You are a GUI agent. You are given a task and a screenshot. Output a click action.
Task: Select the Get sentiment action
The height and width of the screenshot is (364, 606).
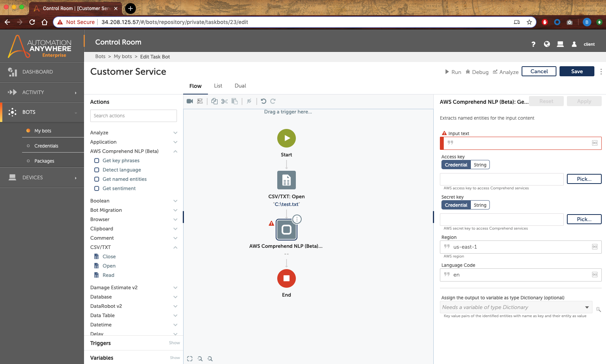tap(119, 189)
